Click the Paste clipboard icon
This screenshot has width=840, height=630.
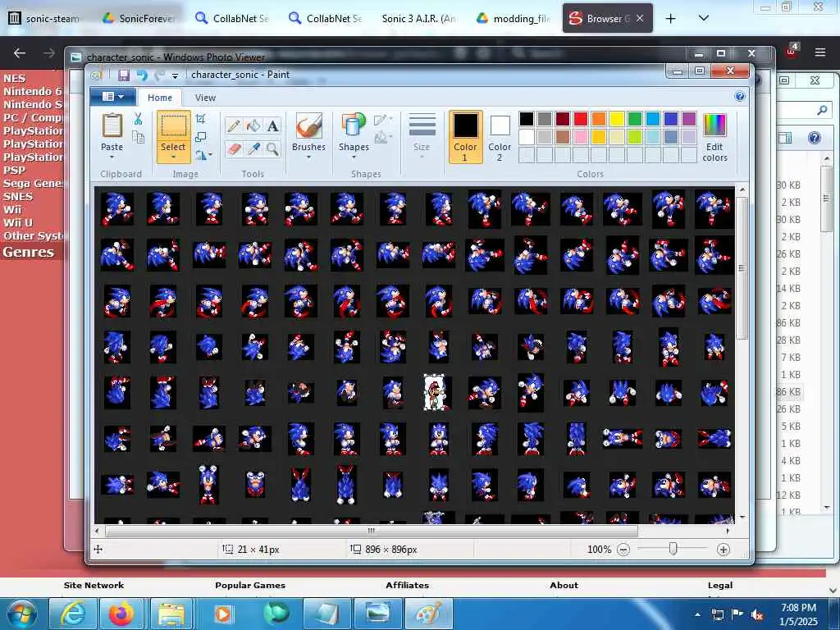[112, 126]
